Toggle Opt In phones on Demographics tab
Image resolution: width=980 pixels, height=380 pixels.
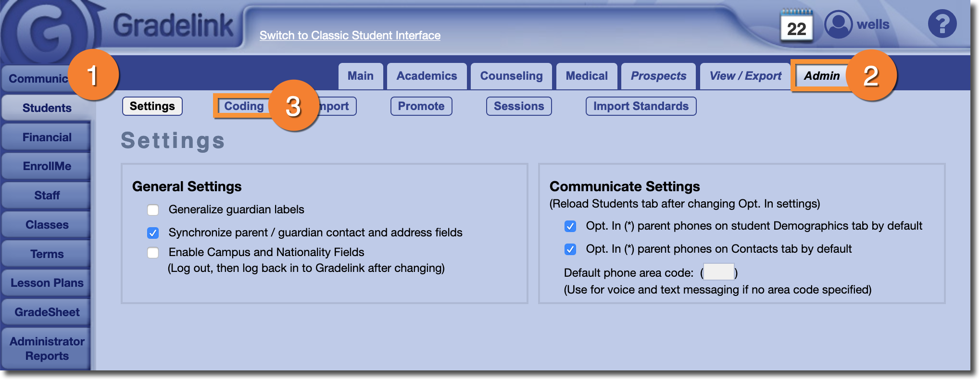(x=570, y=226)
